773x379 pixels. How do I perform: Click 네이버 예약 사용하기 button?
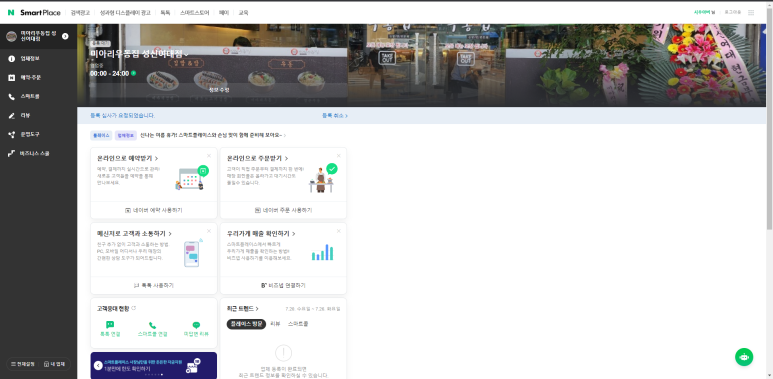[x=154, y=210]
